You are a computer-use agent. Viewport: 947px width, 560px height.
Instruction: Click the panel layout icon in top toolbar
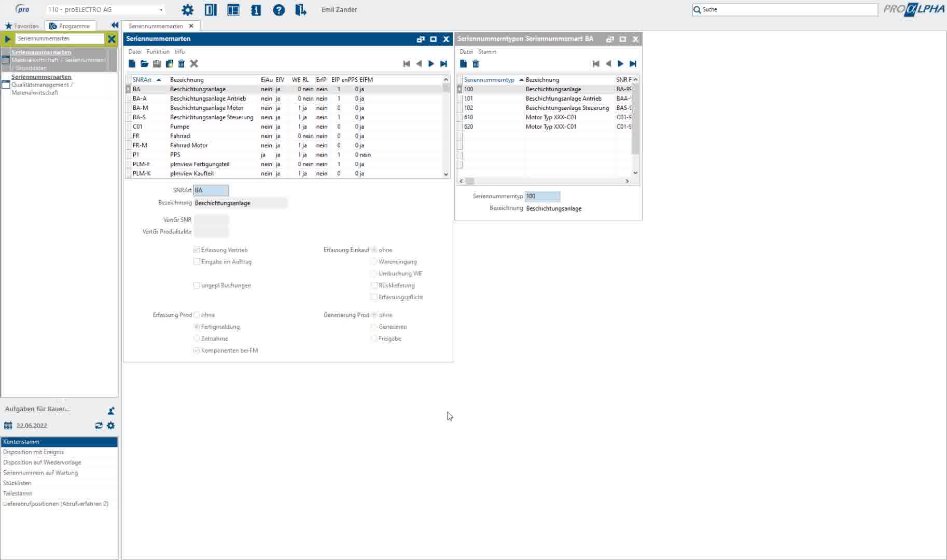233,10
